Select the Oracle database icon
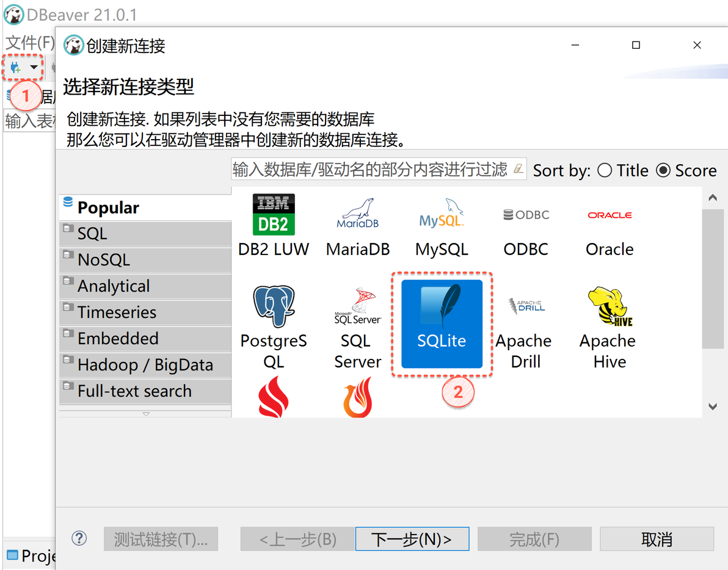This screenshot has width=728, height=570. [x=610, y=215]
